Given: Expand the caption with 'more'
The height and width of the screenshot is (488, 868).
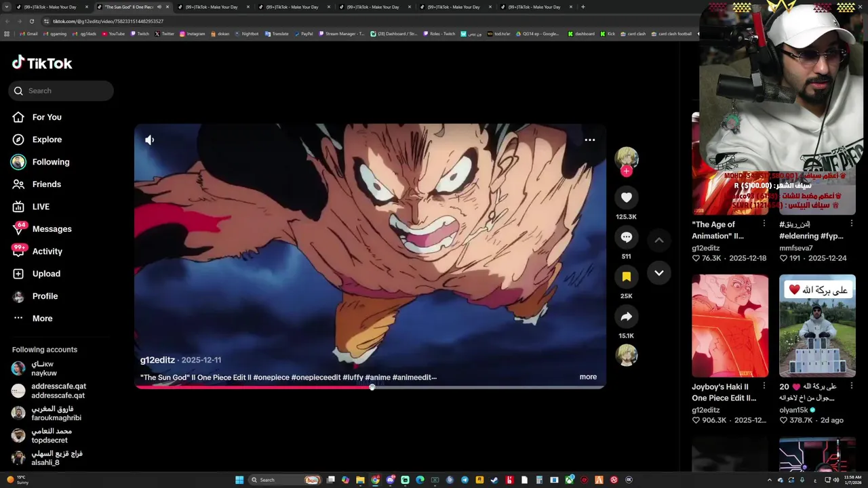Looking at the screenshot, I should pyautogui.click(x=588, y=377).
